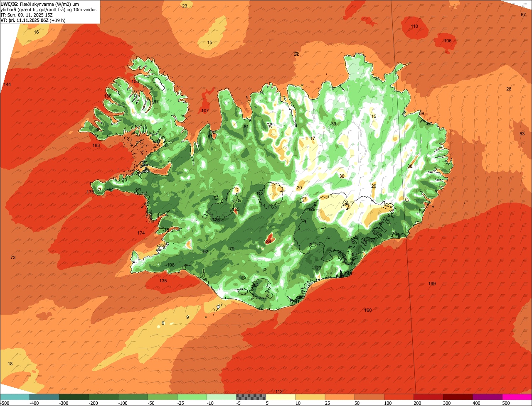Viewport: 532px width, 406px height.
Task: Click the legend label 500
Action: tap(505, 403)
